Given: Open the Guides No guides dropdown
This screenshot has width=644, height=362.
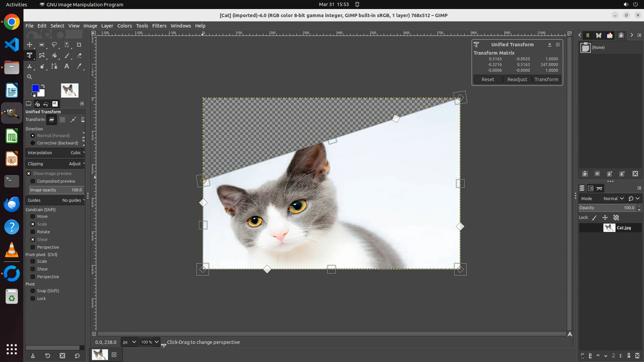Looking at the screenshot, I should [55, 200].
